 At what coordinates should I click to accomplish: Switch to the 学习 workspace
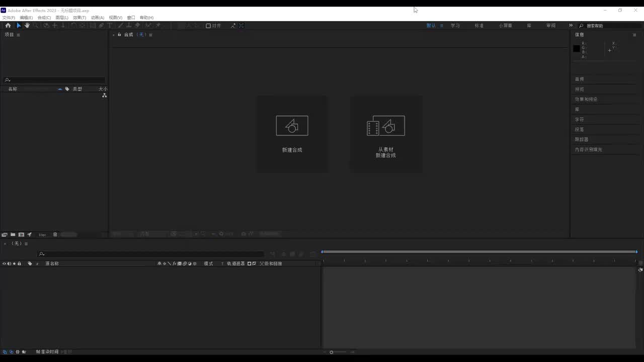tap(455, 26)
